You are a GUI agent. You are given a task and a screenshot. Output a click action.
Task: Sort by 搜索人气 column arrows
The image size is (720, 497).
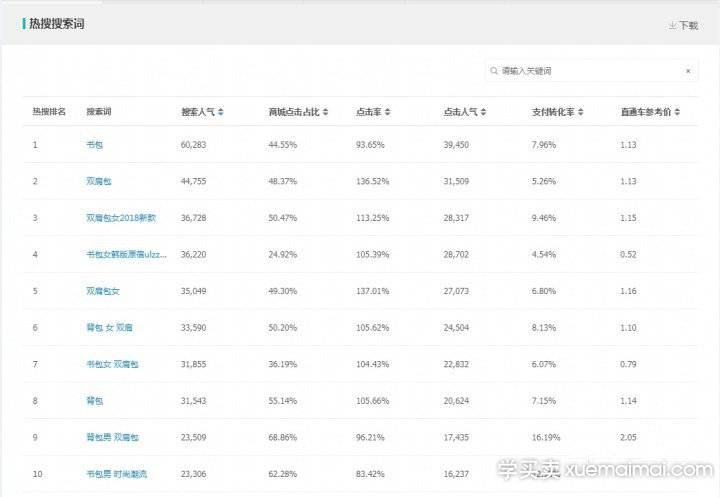pos(220,112)
